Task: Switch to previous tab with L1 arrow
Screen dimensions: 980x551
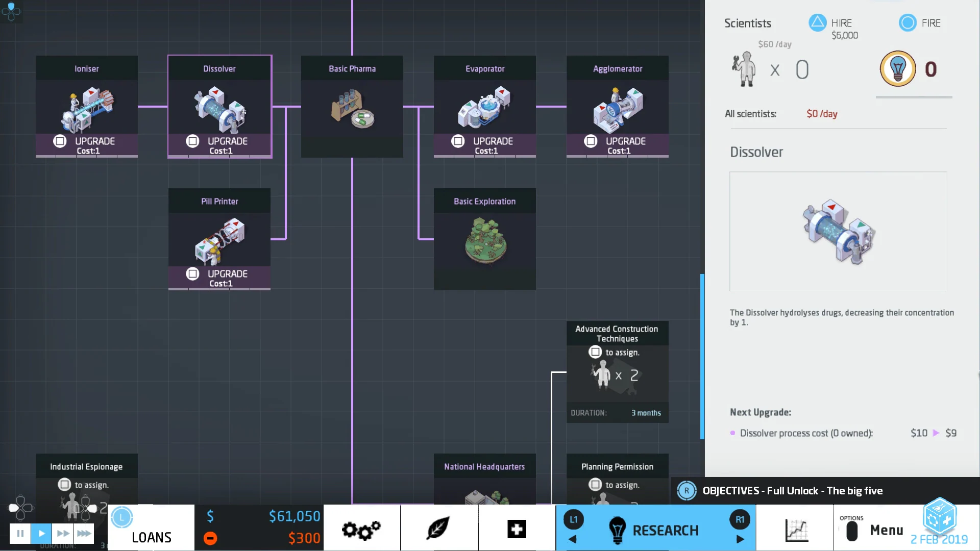Action: click(x=573, y=539)
